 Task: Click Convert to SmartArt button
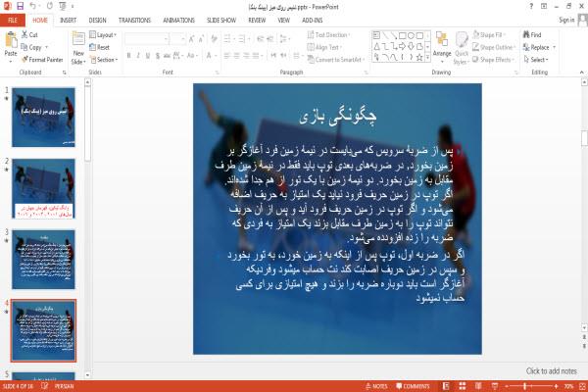[336, 60]
